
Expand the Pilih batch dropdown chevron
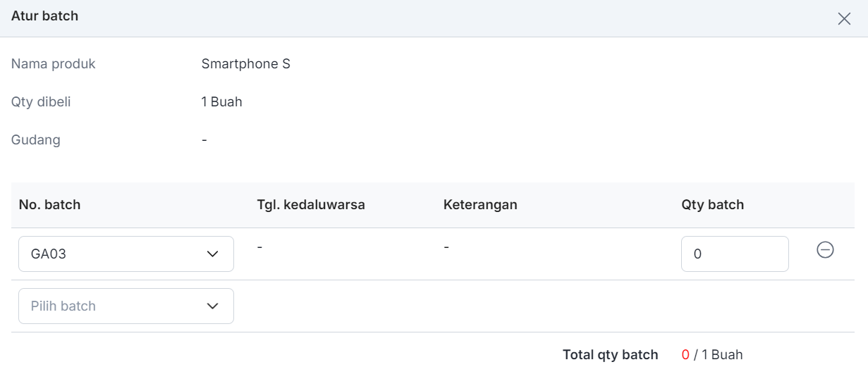[212, 306]
